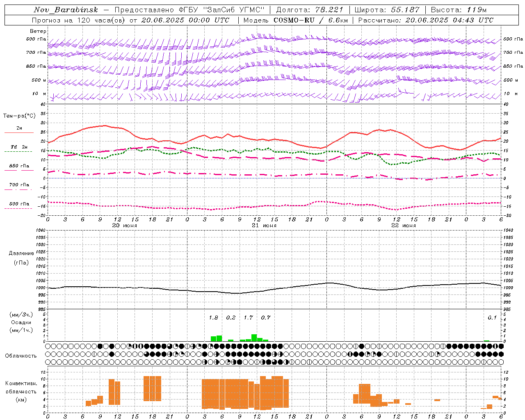Screen dimensions: 525x420
Task: Click the "Осадки" precipitation label
Action: [21, 322]
